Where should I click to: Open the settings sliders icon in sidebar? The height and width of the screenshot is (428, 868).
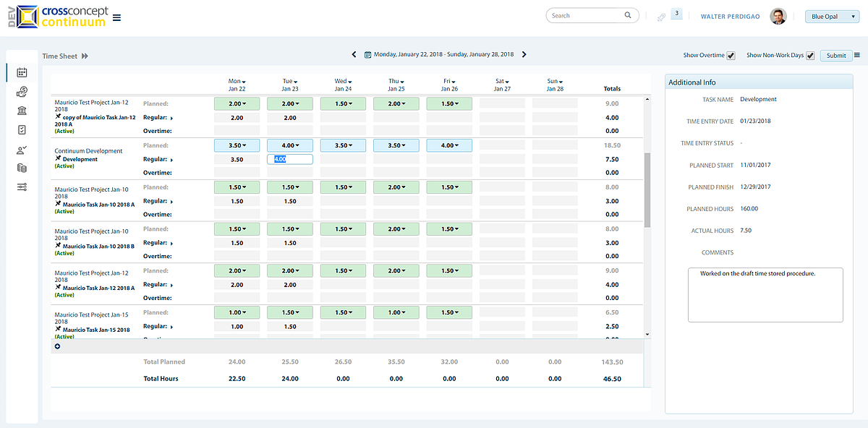[x=22, y=187]
